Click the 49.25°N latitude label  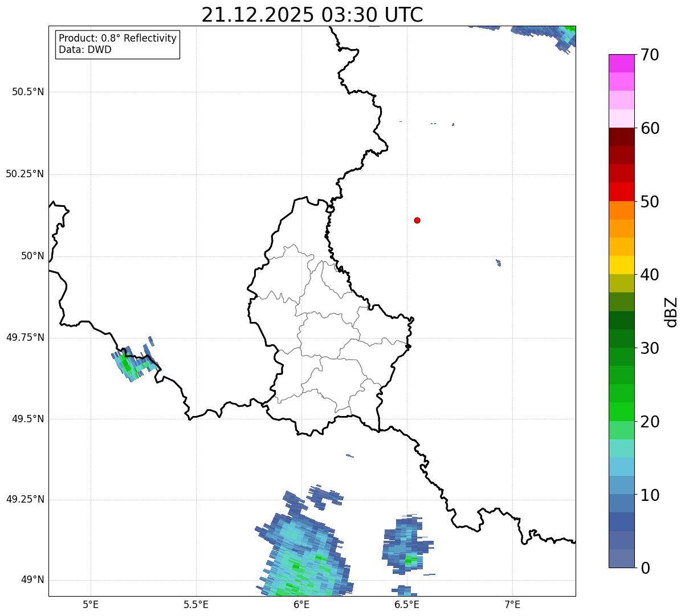pyautogui.click(x=25, y=499)
